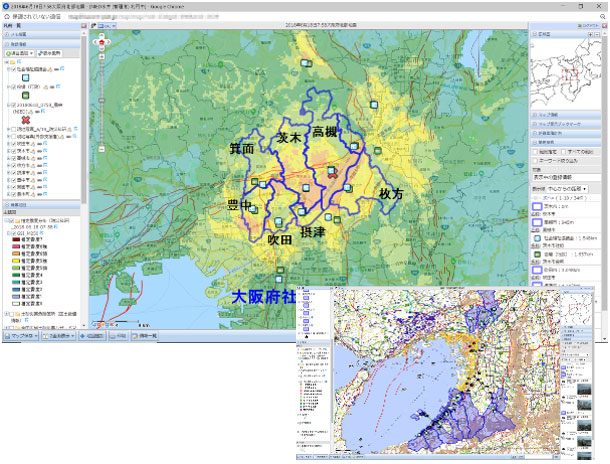Click the green marker above 大阪府社 text
The height and width of the screenshot is (464, 610).
coord(280,270)
